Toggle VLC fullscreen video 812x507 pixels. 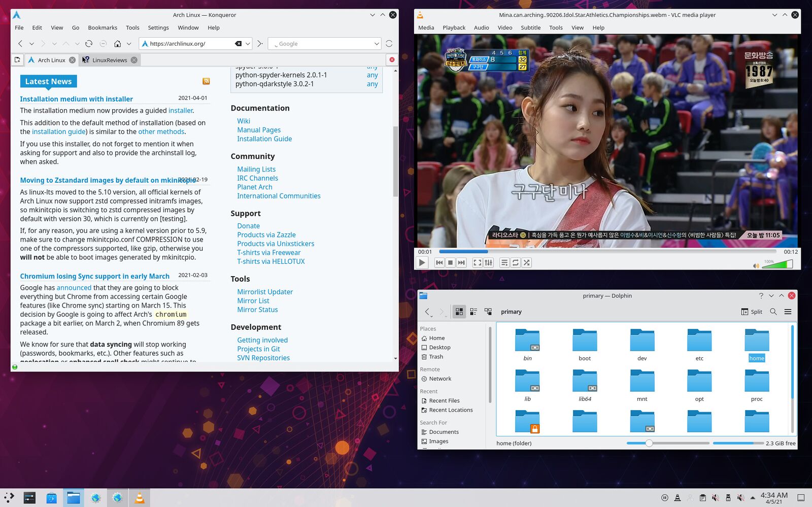[x=478, y=262]
